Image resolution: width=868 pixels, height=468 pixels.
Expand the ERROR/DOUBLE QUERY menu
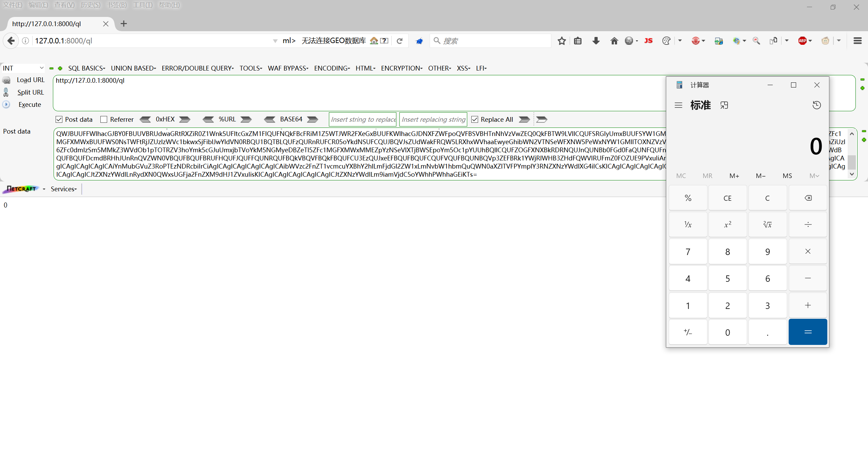click(198, 68)
